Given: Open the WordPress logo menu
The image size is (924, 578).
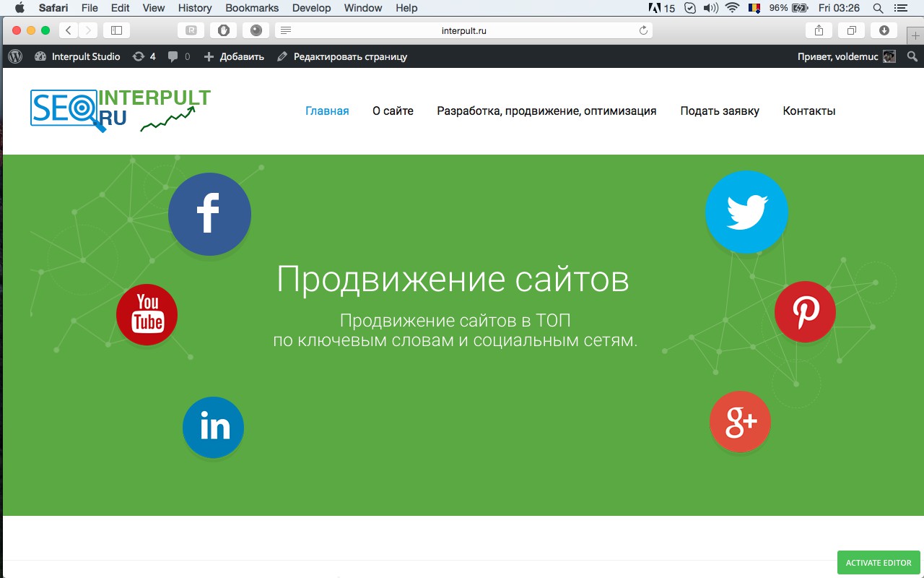Looking at the screenshot, I should (15, 56).
